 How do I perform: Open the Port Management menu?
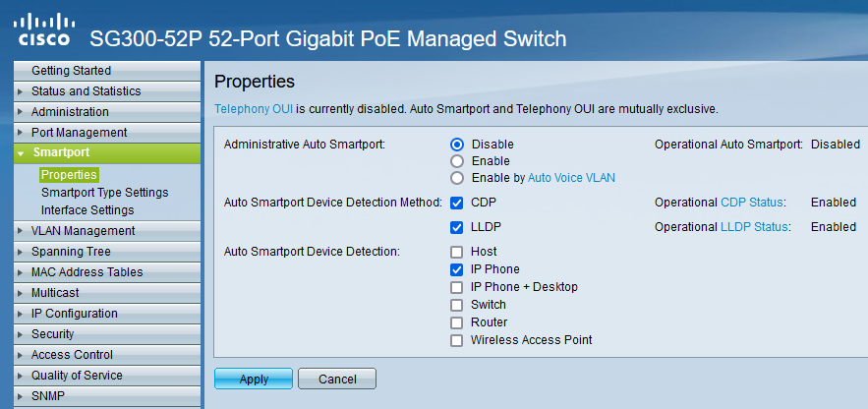pyautogui.click(x=107, y=133)
